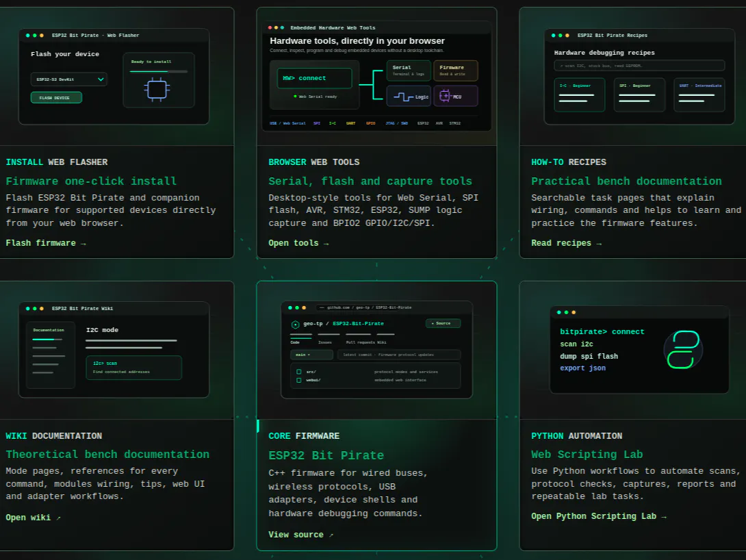Click the WIKI DOCUMENTATION label
The image size is (746, 560).
click(54, 436)
